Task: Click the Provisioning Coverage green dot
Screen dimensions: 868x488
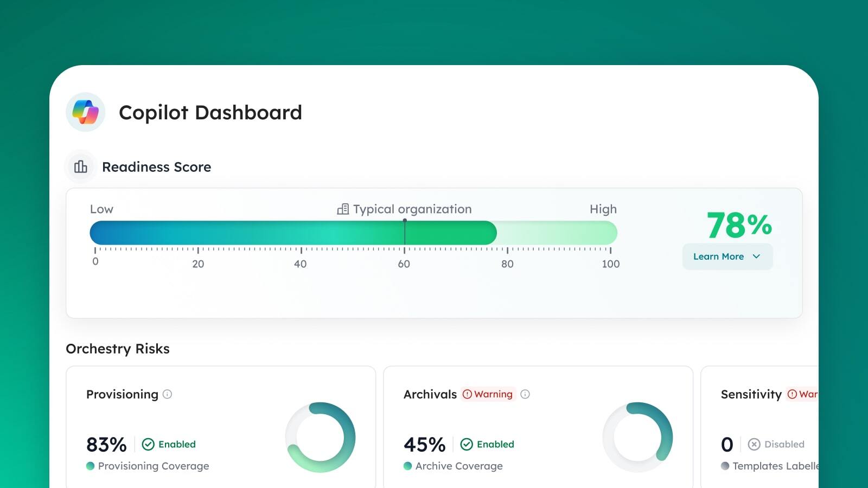Action: [91, 466]
